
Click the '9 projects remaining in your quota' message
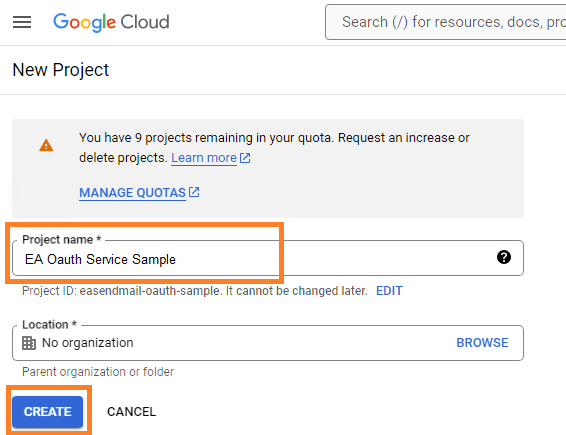[x=274, y=148]
